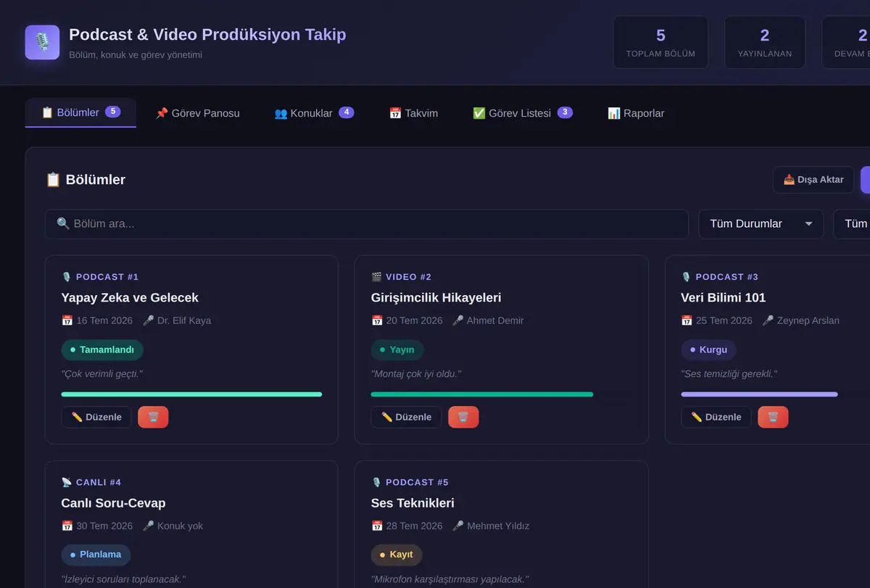Click progress bar of Yapay Zeka ve Gelecek
Screen dimensions: 870x588
[x=191, y=394]
